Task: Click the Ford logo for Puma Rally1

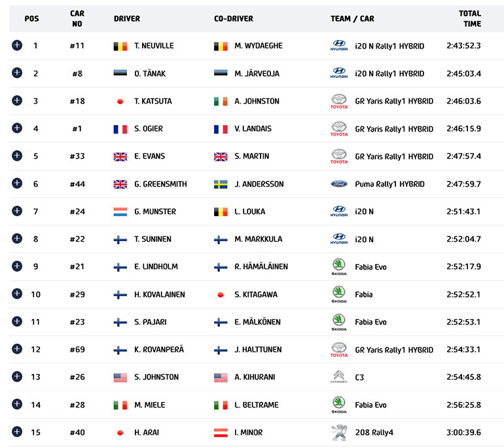Action: (338, 184)
